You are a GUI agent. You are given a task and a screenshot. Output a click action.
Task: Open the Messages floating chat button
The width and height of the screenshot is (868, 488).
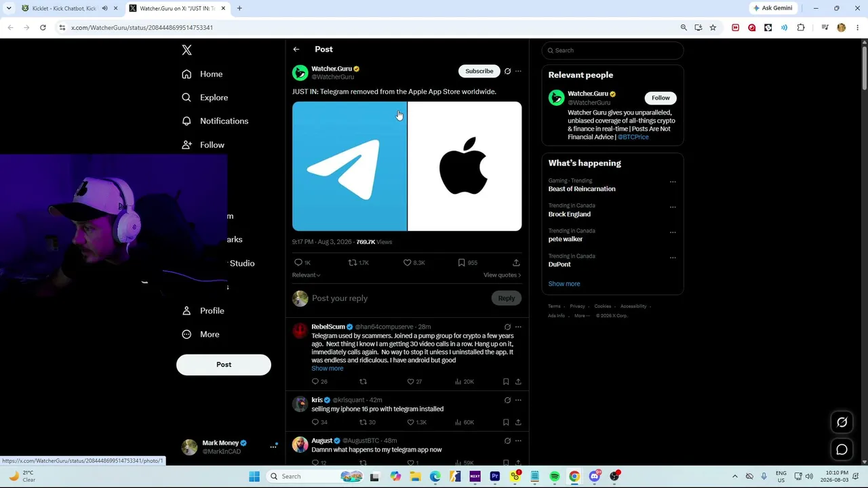842,449
